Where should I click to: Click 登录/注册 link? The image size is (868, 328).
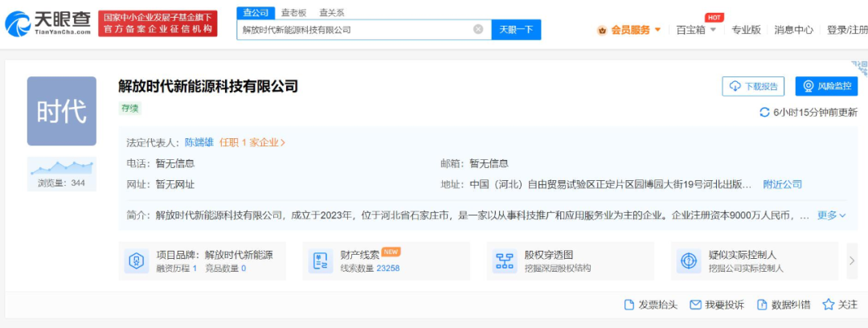(x=847, y=30)
